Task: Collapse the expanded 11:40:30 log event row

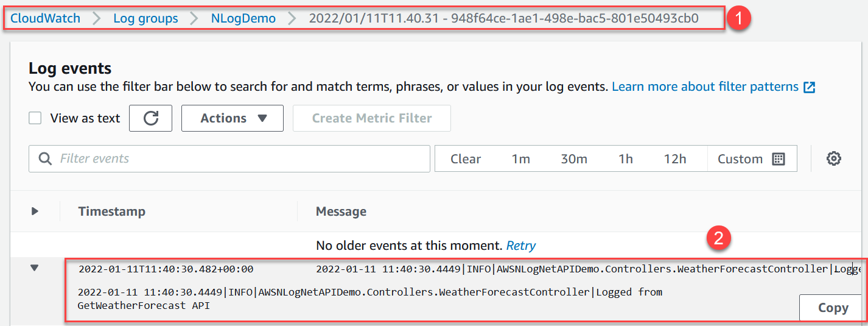Action: coord(35,268)
